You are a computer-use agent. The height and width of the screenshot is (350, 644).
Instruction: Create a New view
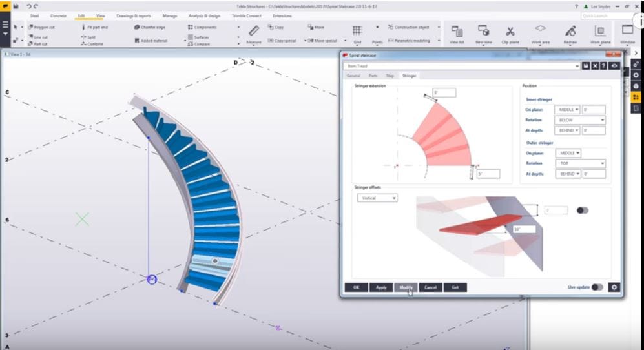[483, 34]
